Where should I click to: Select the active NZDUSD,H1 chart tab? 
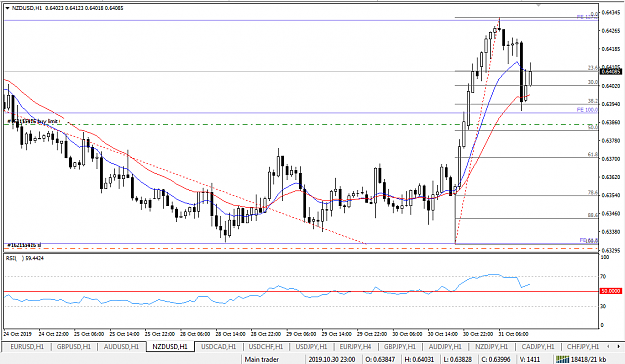click(x=170, y=346)
